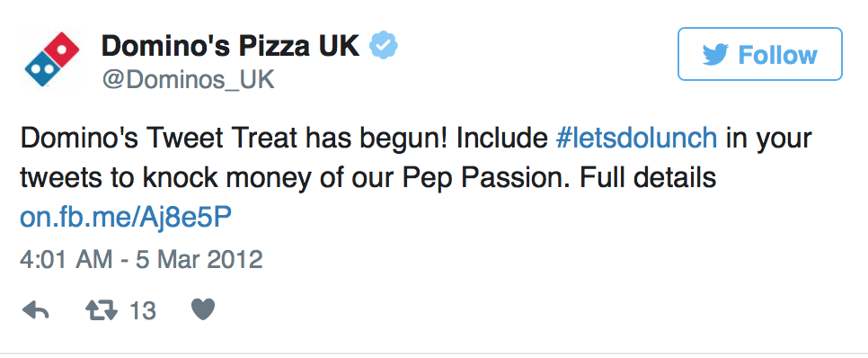Click empty space right of the heart
Viewport: 868px width, 358px height.
[x=498, y=310]
